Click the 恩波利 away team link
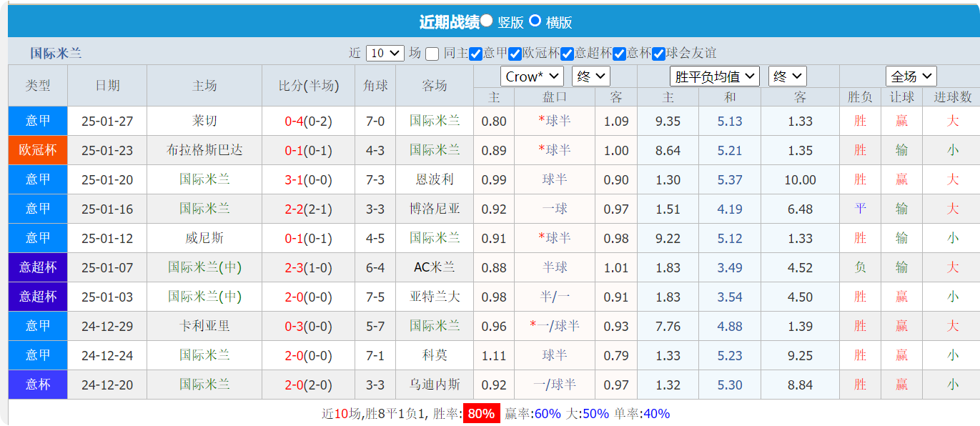This screenshot has width=980, height=426. click(x=436, y=179)
